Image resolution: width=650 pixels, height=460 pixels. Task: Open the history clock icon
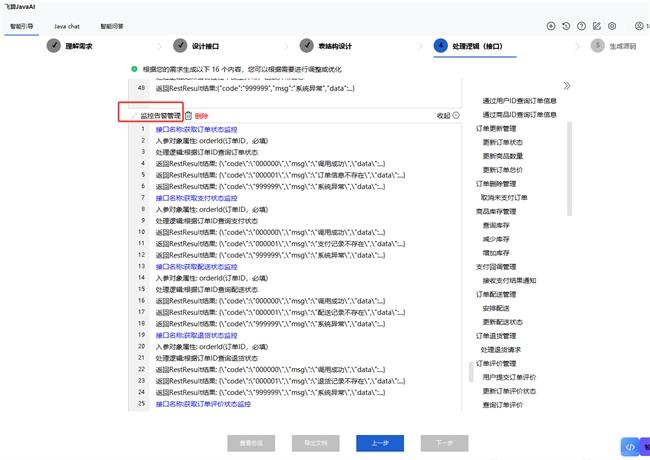click(566, 26)
